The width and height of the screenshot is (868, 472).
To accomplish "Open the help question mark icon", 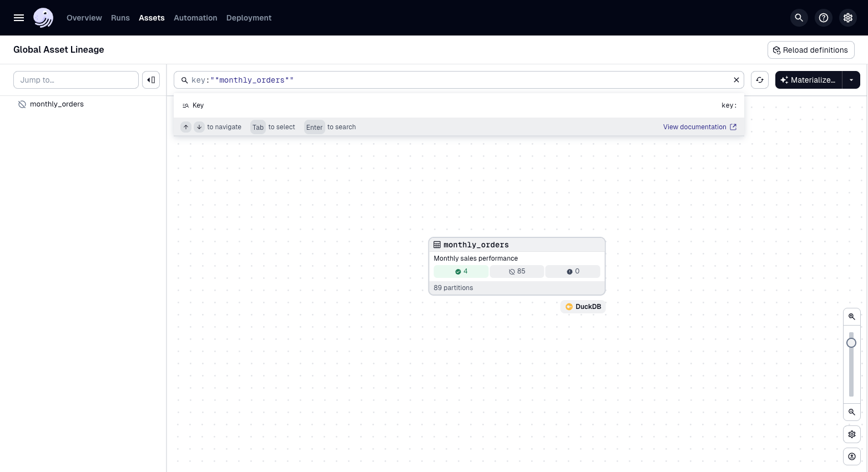I will pyautogui.click(x=824, y=18).
